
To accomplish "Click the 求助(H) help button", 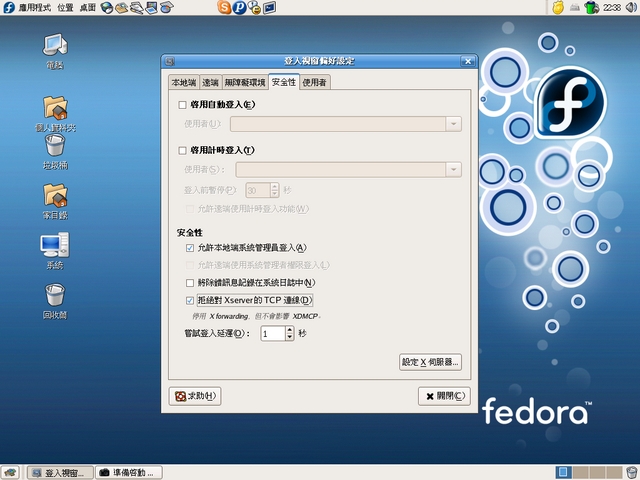I will (x=195, y=396).
